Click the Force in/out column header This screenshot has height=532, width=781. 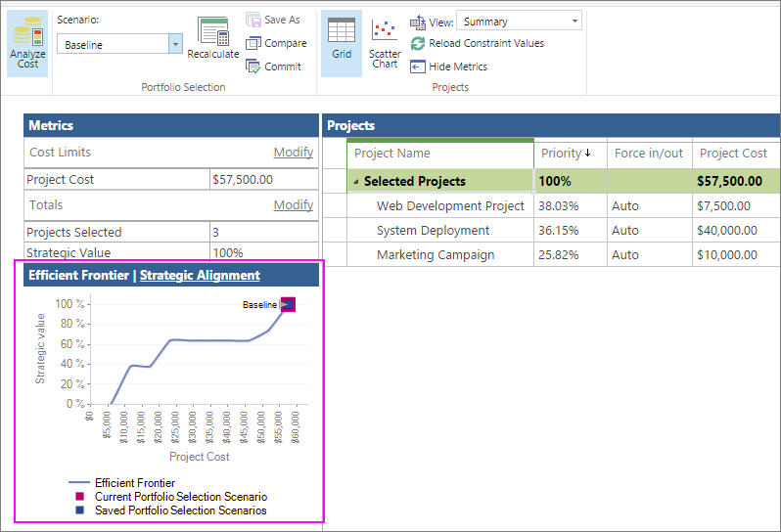coord(649,154)
